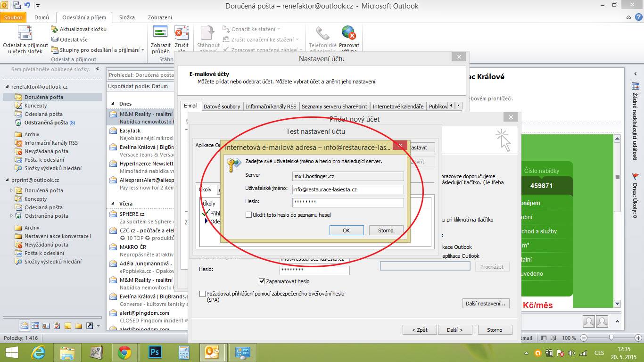
Task: Switch to the Složka ribbon tab
Action: pos(127,17)
